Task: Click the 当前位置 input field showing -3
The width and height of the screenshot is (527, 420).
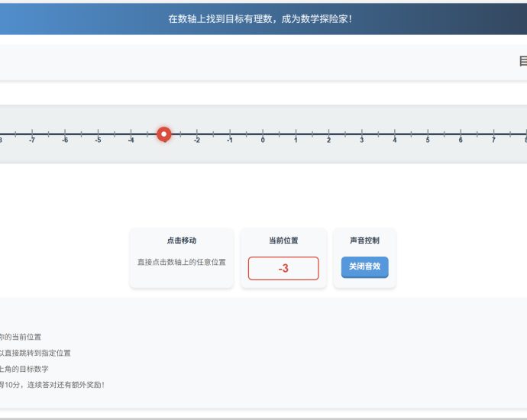Action: [x=283, y=268]
